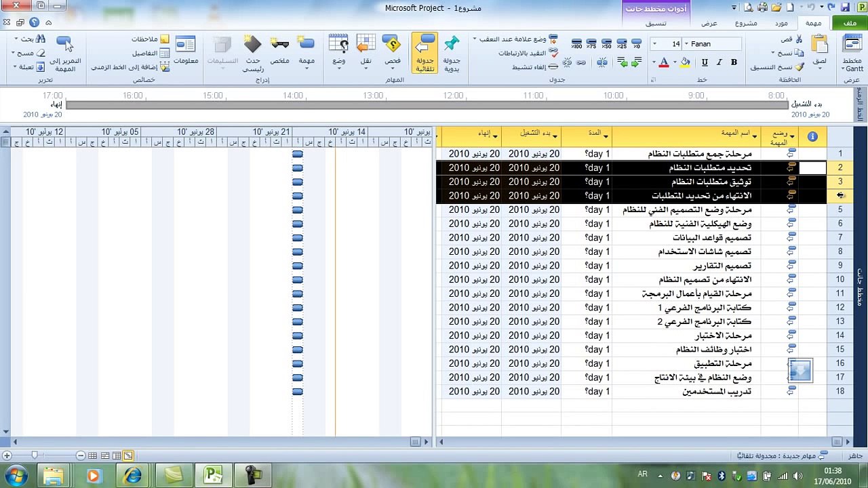Viewport: 868px width, 488px height.
Task: Toggle Bold formatting
Action: coord(734,62)
